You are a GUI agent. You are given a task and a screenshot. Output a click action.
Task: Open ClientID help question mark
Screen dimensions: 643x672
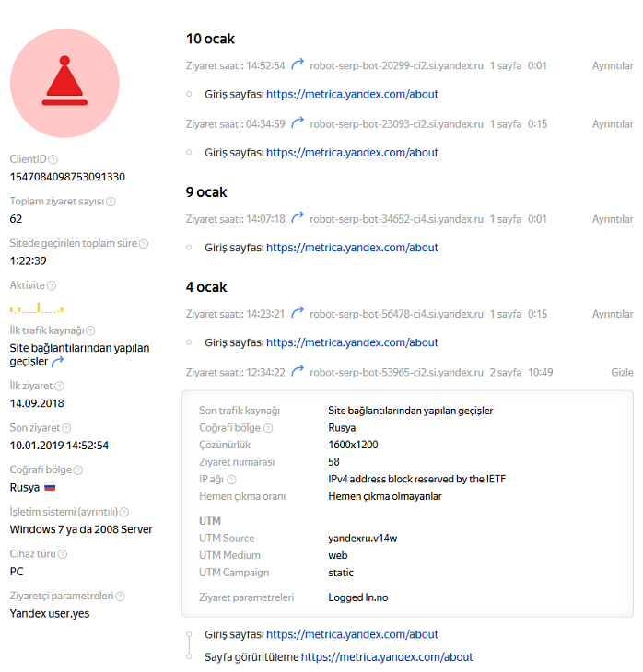[53, 160]
